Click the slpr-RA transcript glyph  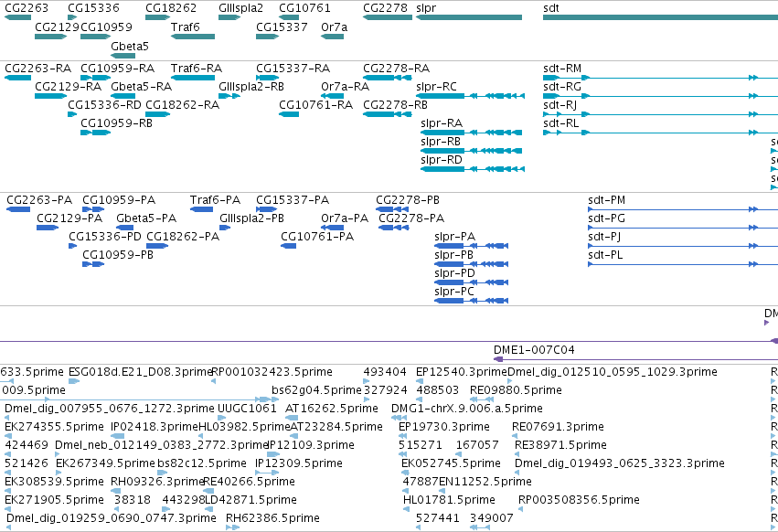[472, 133]
